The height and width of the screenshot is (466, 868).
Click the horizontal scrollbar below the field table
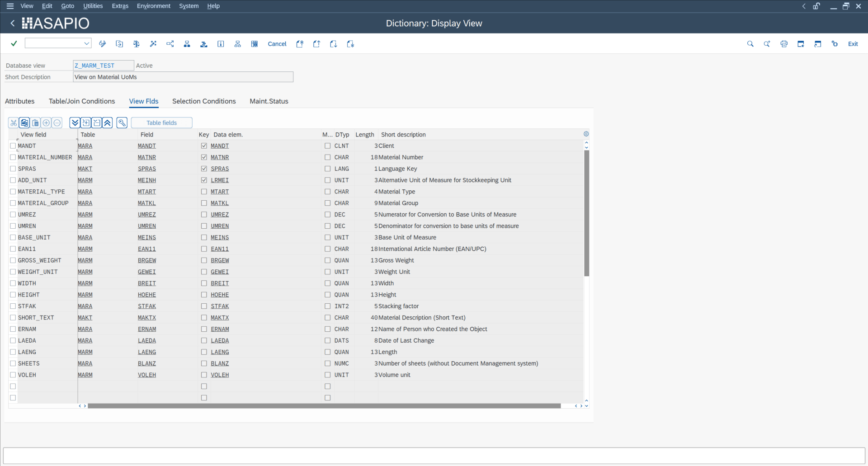(x=324, y=406)
